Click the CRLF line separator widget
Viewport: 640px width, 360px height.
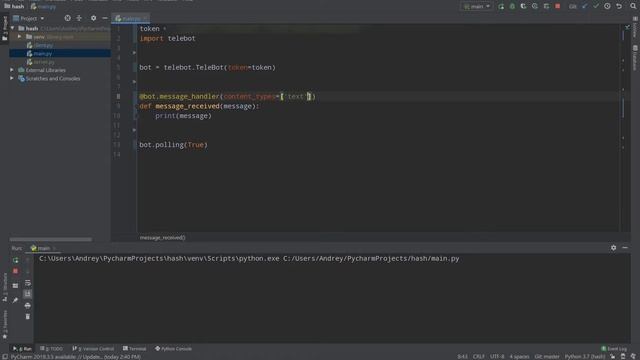pyautogui.click(x=478, y=357)
